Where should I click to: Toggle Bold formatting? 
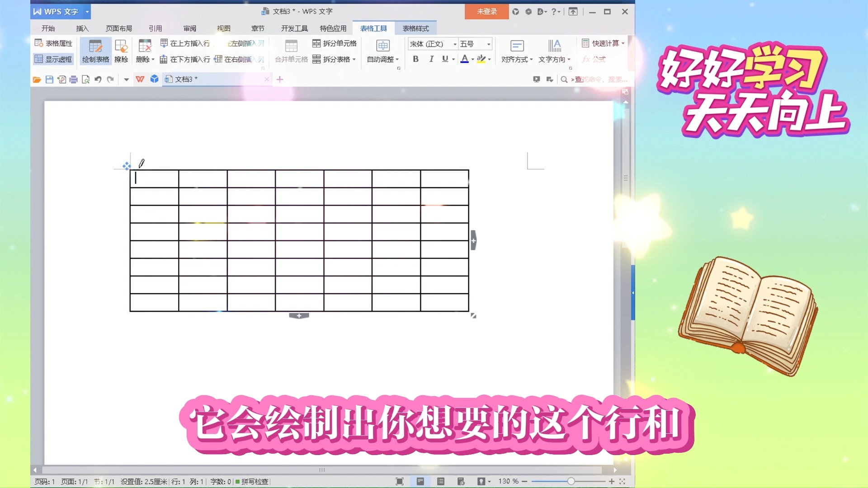[415, 59]
